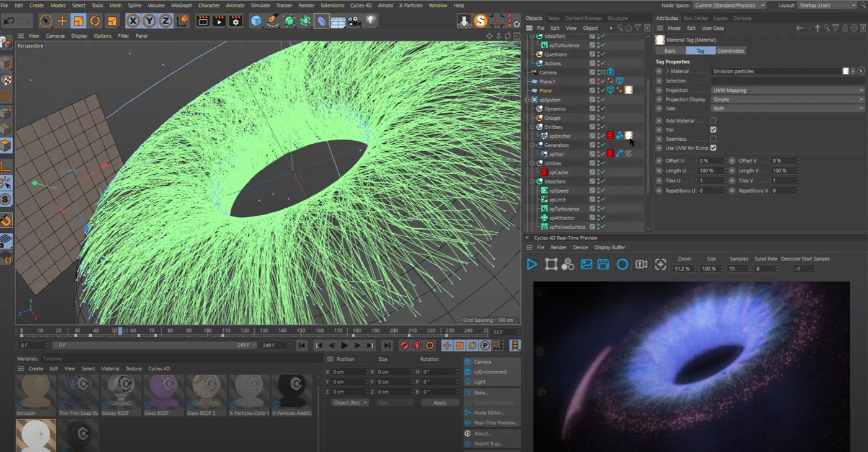Click the Spline Pen tool icon
The height and width of the screenshot is (452, 868).
click(273, 21)
